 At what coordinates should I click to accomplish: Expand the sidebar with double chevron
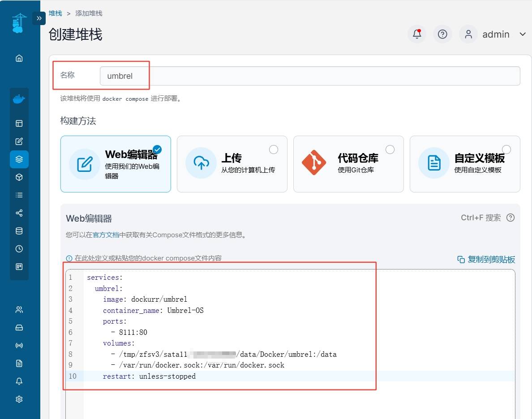tap(39, 18)
